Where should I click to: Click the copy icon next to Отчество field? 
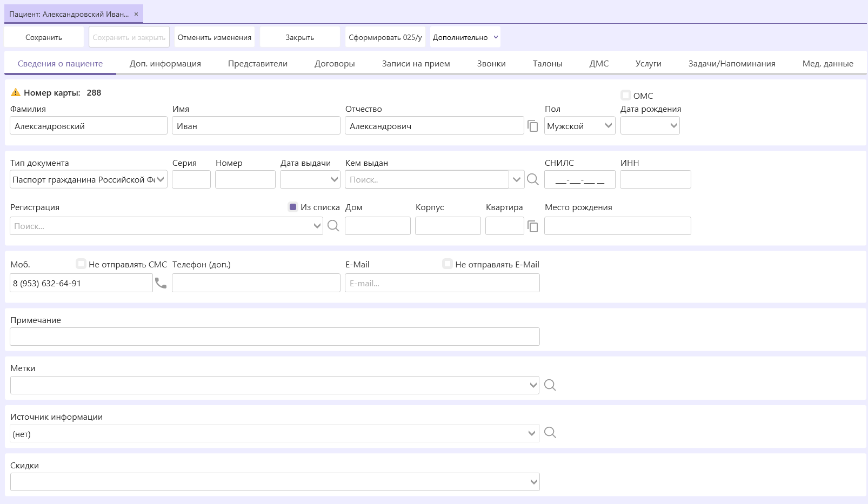533,126
